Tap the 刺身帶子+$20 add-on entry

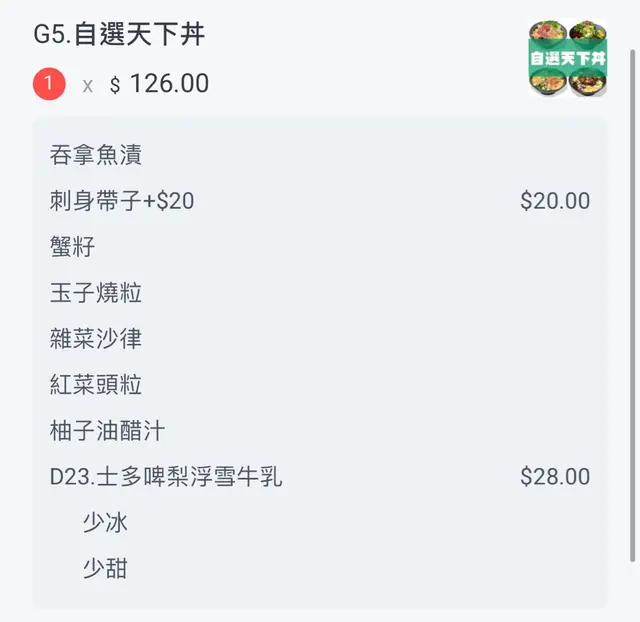click(x=122, y=201)
